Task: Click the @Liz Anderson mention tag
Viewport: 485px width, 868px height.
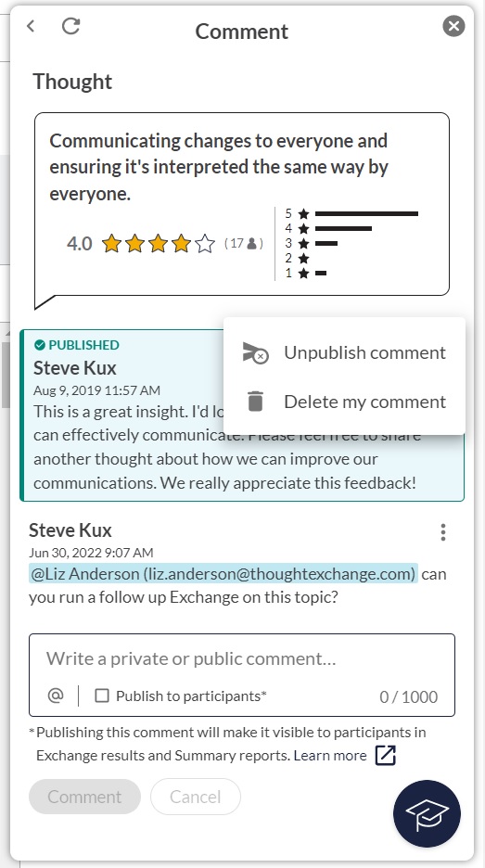Action: coord(223,574)
